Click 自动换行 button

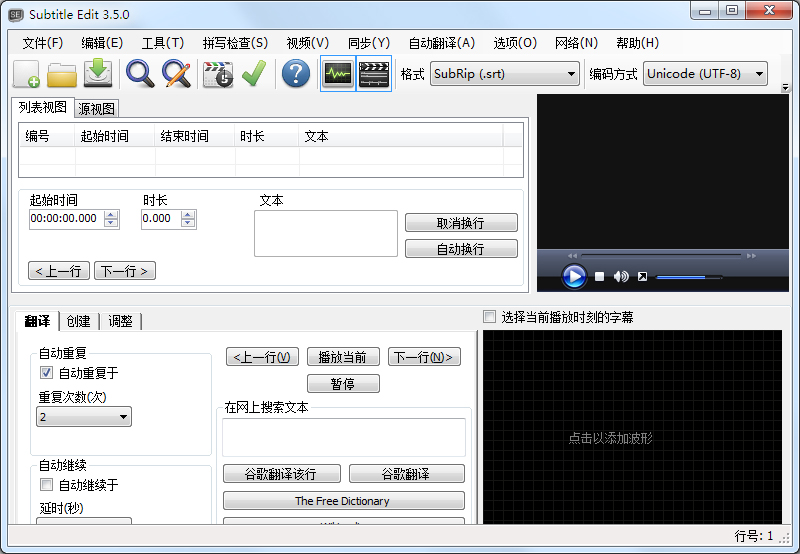pos(461,249)
